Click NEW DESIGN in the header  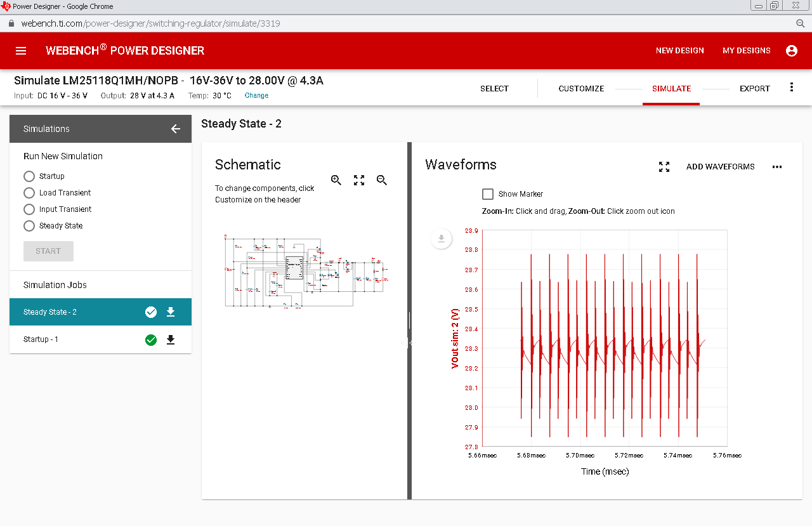pos(680,51)
